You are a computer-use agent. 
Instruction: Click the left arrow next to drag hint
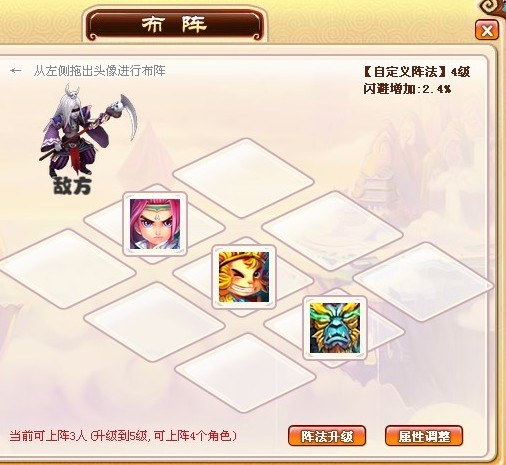[15, 71]
